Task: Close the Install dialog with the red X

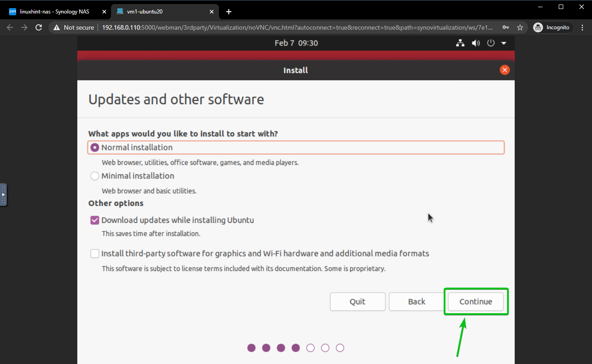Action: point(505,70)
